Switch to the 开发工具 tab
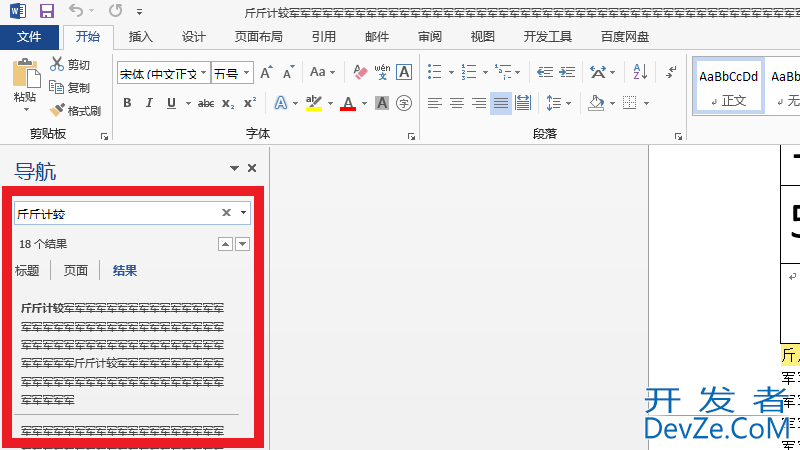 pyautogui.click(x=547, y=37)
